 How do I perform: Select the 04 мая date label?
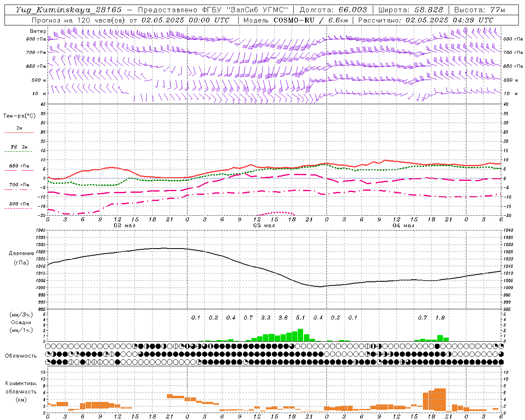403,226
